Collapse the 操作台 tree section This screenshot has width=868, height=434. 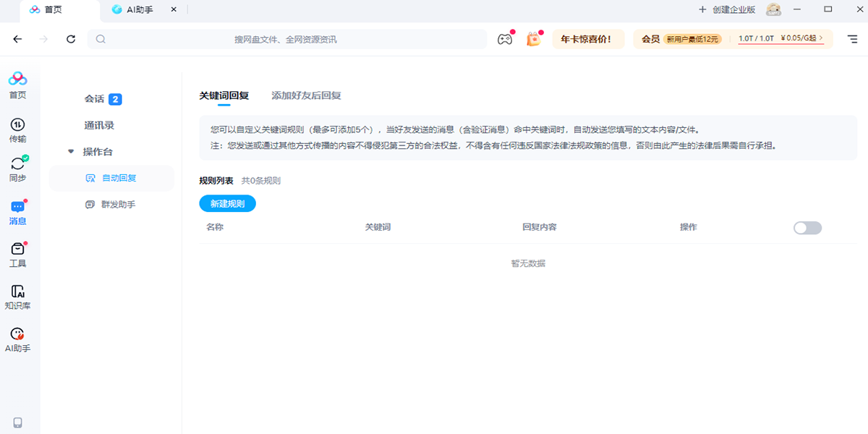coord(71,152)
